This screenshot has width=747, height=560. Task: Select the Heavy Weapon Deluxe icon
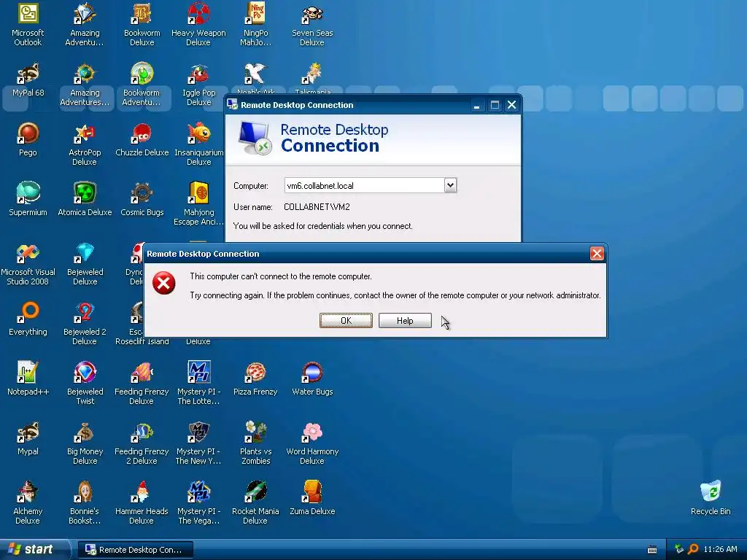198,25
